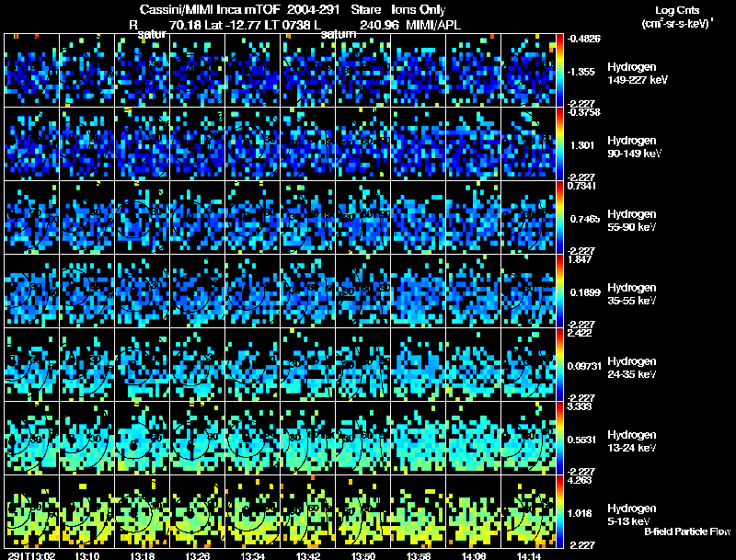Click the '0.5531' colorbar midpoint value
736x560 pixels.
[x=582, y=440]
